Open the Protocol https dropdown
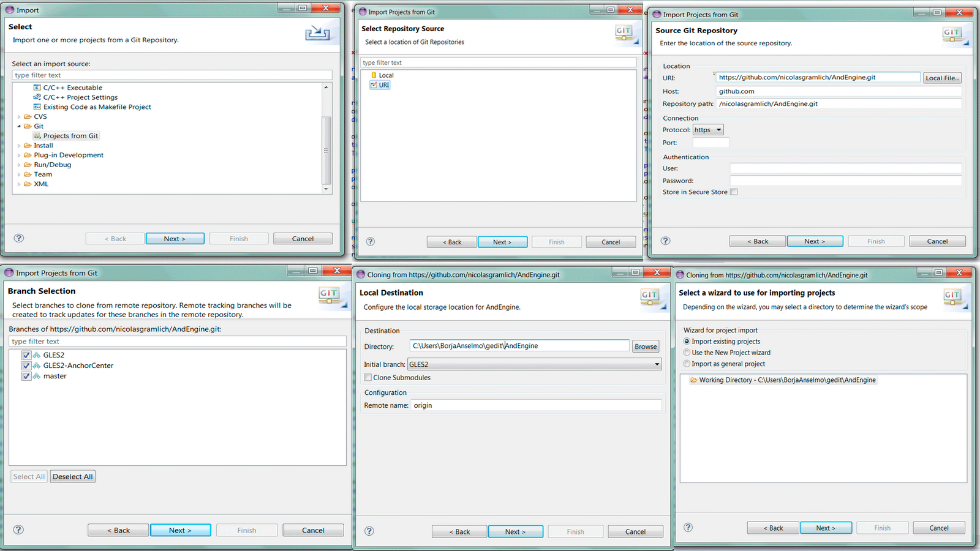This screenshot has height=551, width=980. pos(708,130)
